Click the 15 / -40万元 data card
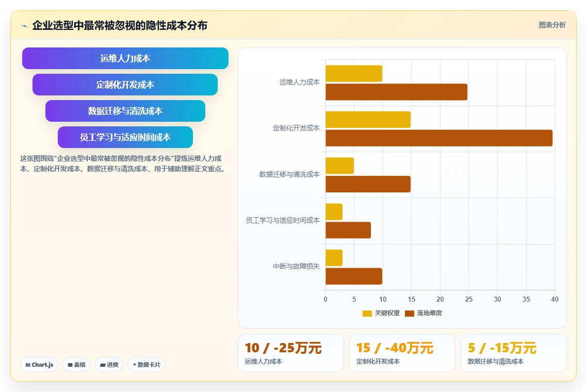The width and height of the screenshot is (587, 392). click(402, 353)
